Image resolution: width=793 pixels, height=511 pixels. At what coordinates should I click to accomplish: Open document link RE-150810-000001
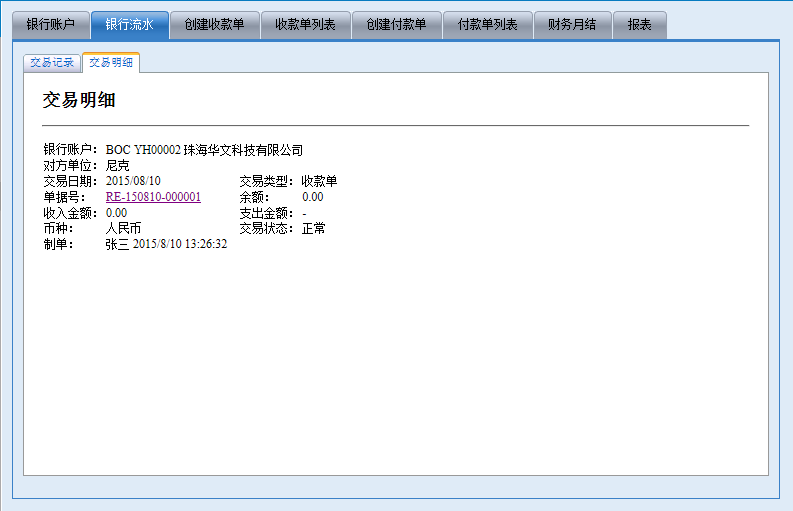pos(153,197)
